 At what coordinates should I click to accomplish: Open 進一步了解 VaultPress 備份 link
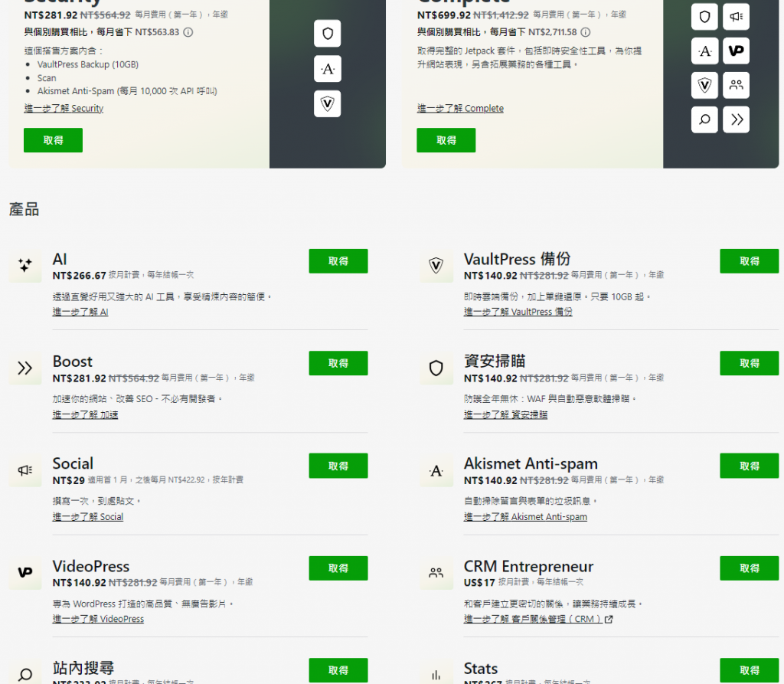coord(518,312)
